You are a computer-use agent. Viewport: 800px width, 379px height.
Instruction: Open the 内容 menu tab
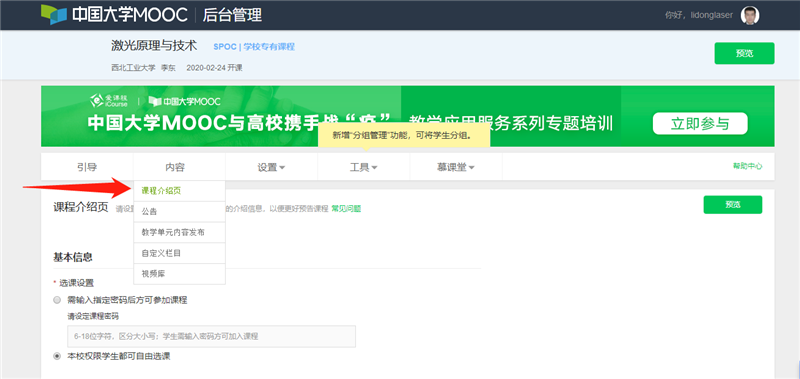pos(179,167)
